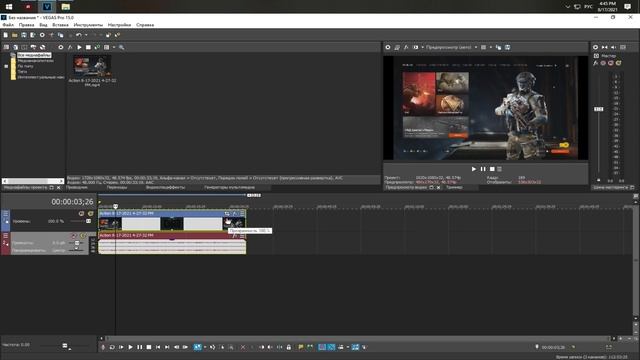Open the Views dropdown in Project Media toolbar
Screen dimensions: 640x360
[x=114, y=47]
